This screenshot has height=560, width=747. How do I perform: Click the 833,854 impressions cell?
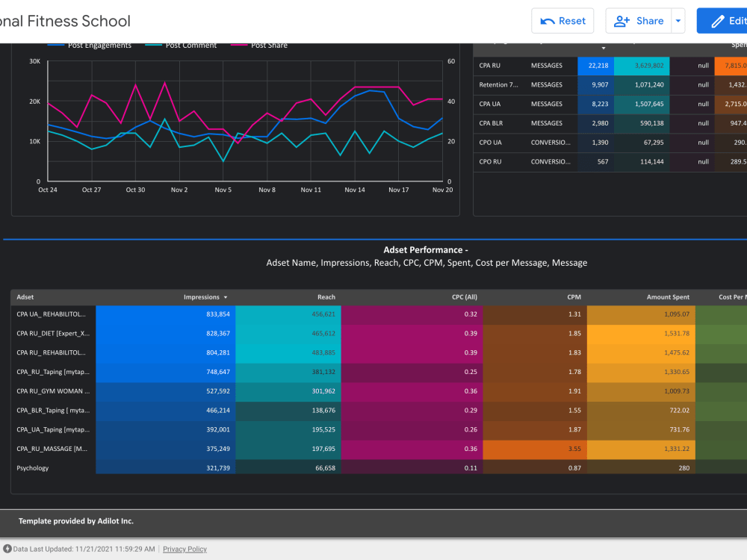pos(166,314)
